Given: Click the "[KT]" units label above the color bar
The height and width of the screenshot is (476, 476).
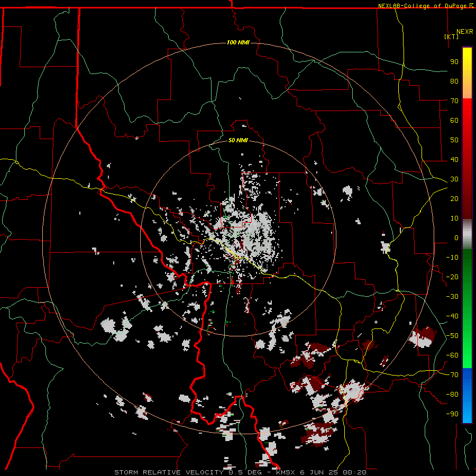Looking at the screenshot, I should click(x=452, y=36).
